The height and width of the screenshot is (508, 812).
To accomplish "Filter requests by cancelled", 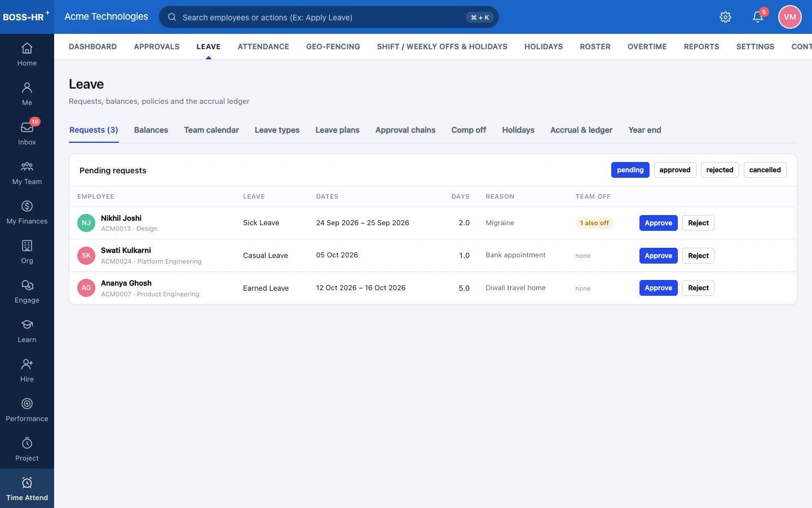I will [765, 170].
